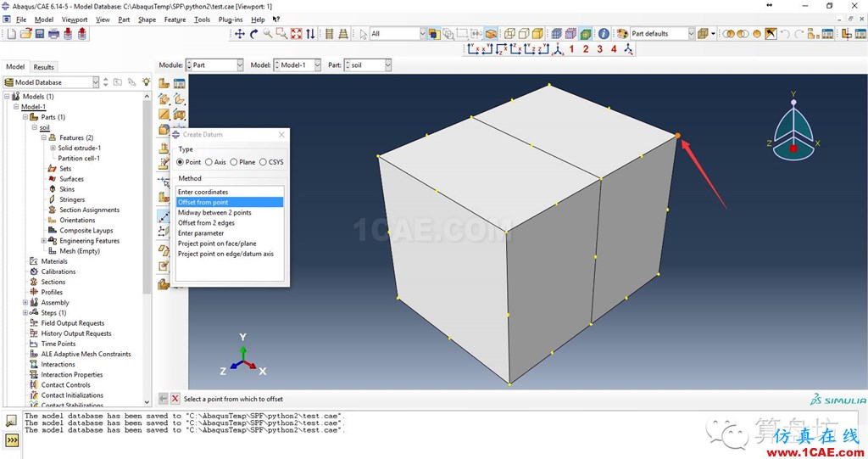The height and width of the screenshot is (459, 868).
Task: Click the model tree vertical scrollbar
Action: (x=147, y=199)
